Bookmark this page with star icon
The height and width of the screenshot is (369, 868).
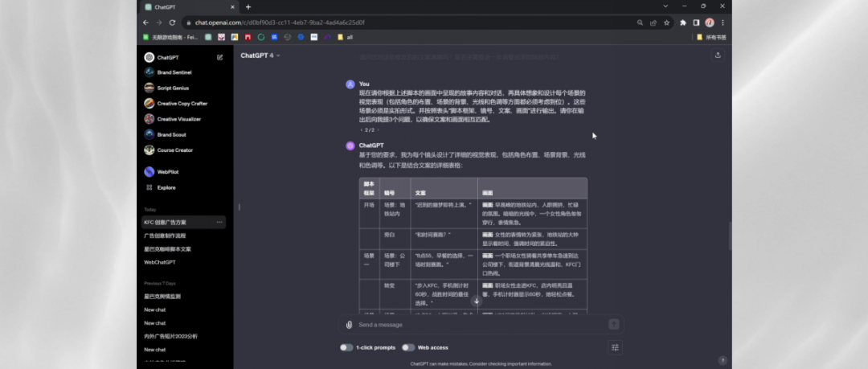coord(666,23)
